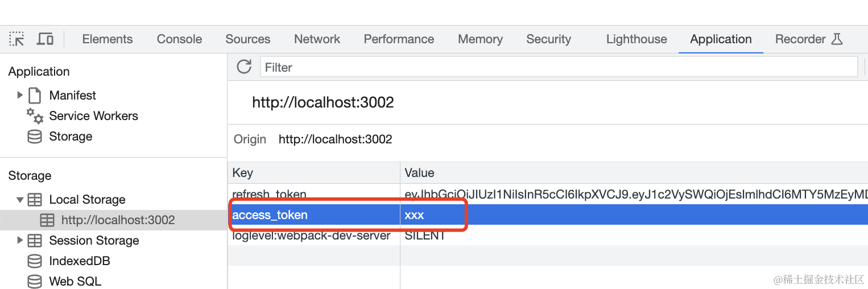This screenshot has height=289, width=868.
Task: Click the Value column header
Action: tap(419, 173)
